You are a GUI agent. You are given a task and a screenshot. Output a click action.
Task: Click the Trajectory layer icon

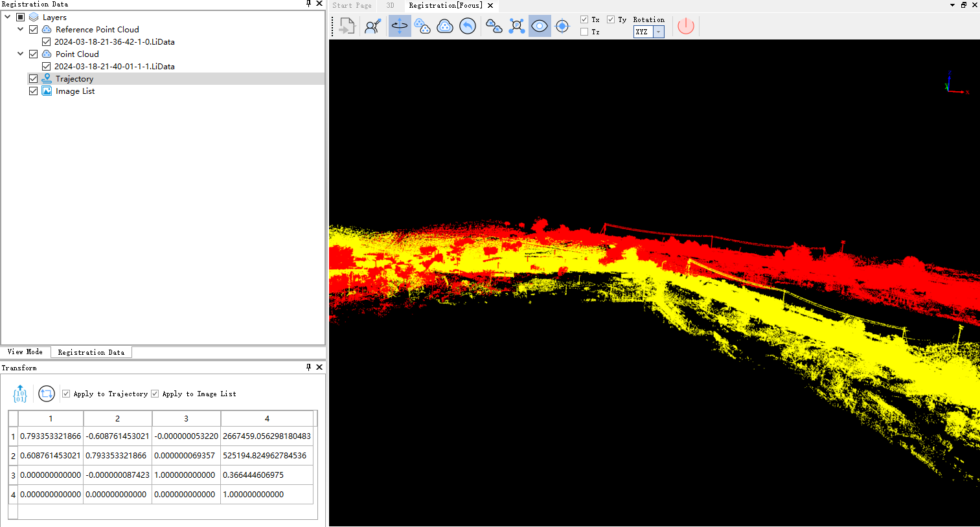pos(47,78)
